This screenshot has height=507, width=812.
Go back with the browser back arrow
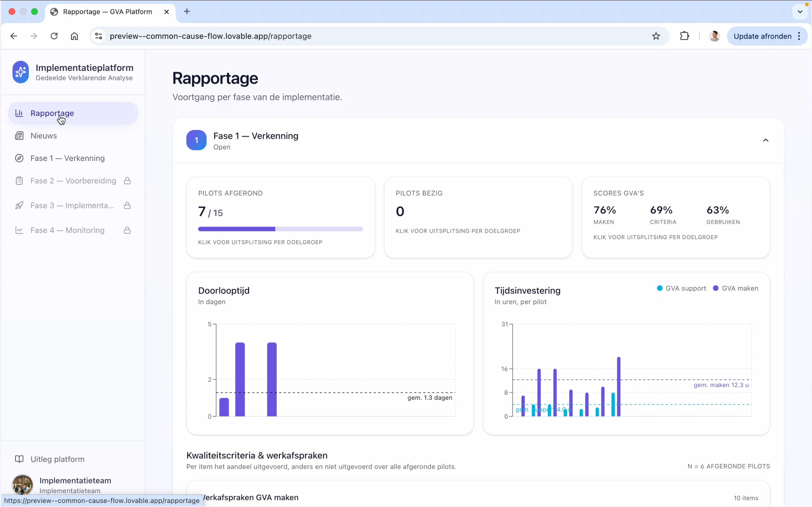14,36
